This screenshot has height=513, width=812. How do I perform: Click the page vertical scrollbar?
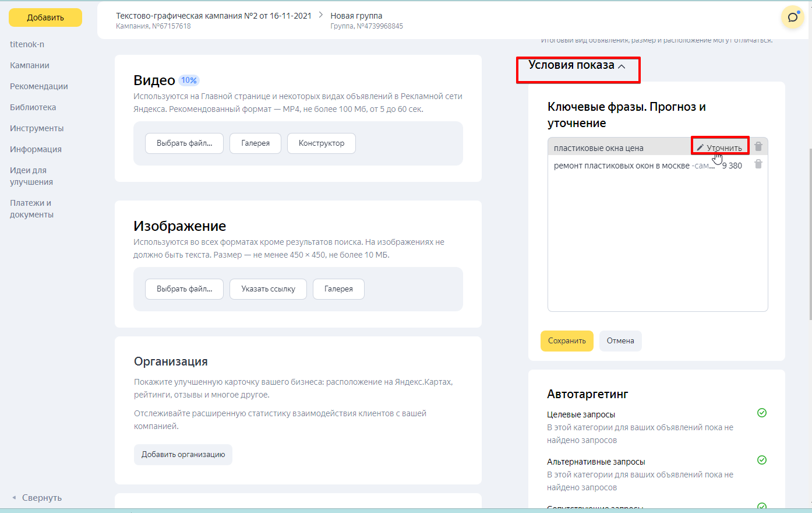810,233
